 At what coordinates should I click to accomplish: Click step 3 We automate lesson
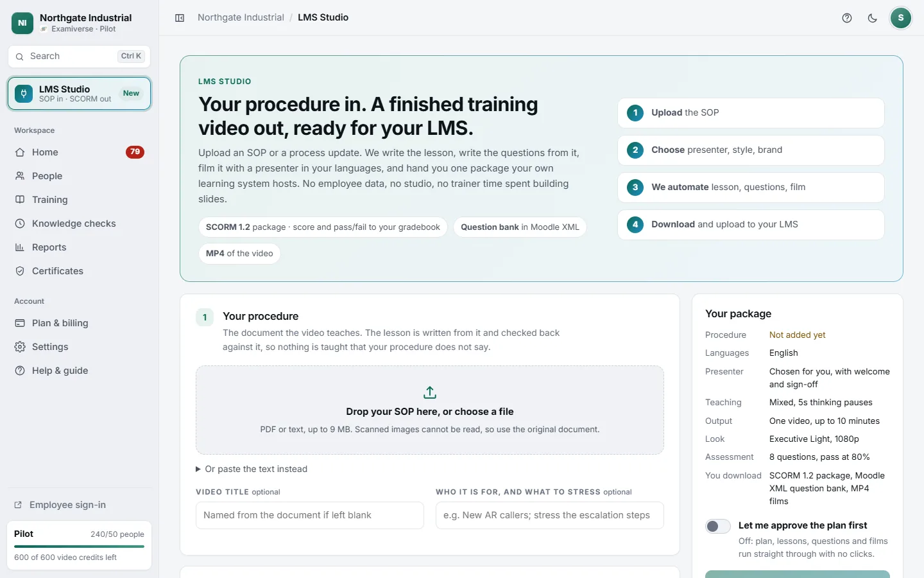pyautogui.click(x=751, y=188)
